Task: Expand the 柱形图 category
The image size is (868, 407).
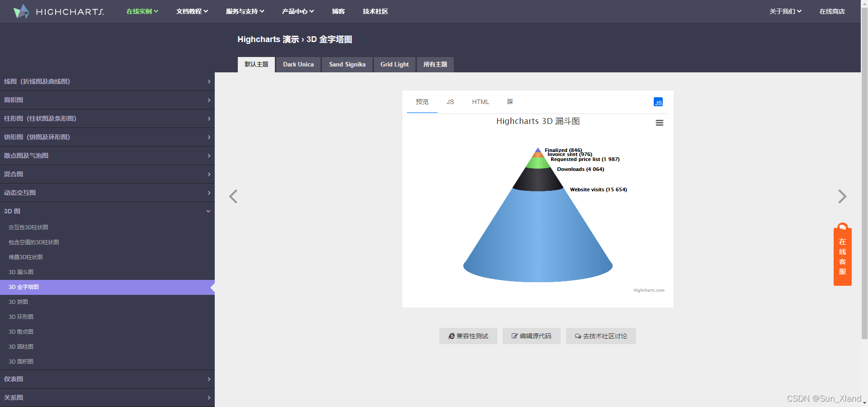Action: (x=107, y=118)
